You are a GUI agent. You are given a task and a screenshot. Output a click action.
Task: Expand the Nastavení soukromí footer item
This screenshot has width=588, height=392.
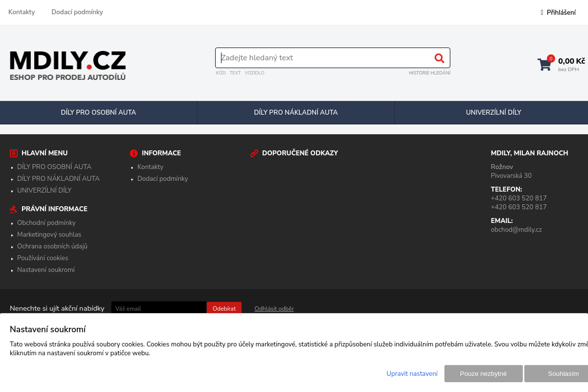[46, 269]
